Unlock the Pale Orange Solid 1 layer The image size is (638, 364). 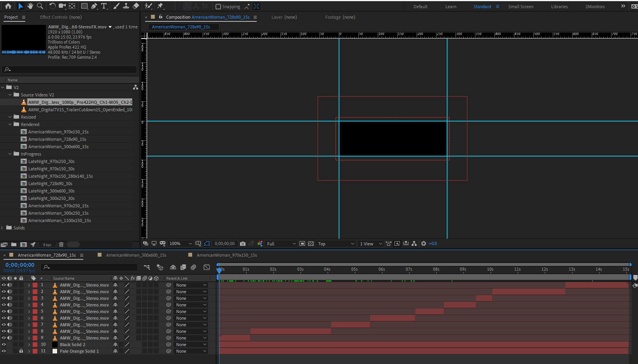[x=21, y=351]
